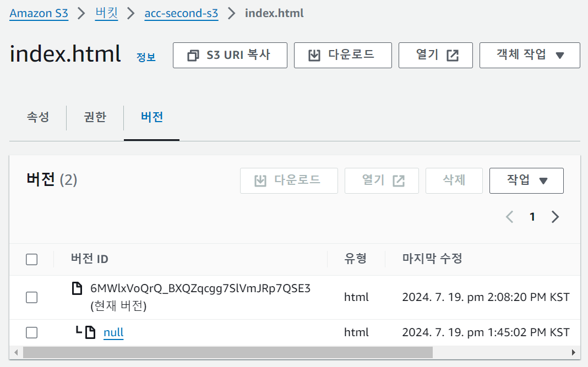Select page number 1

pos(532,217)
